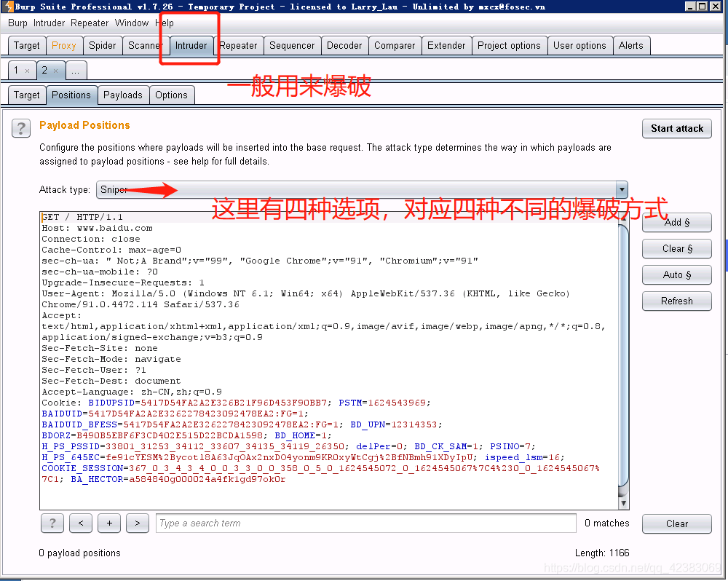Click the Clear § button

click(x=677, y=248)
